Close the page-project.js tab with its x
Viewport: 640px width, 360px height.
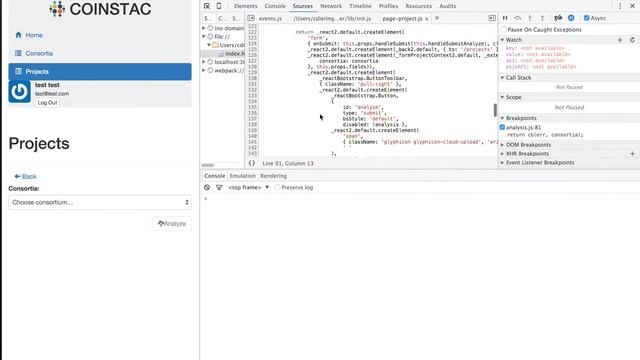pos(427,19)
